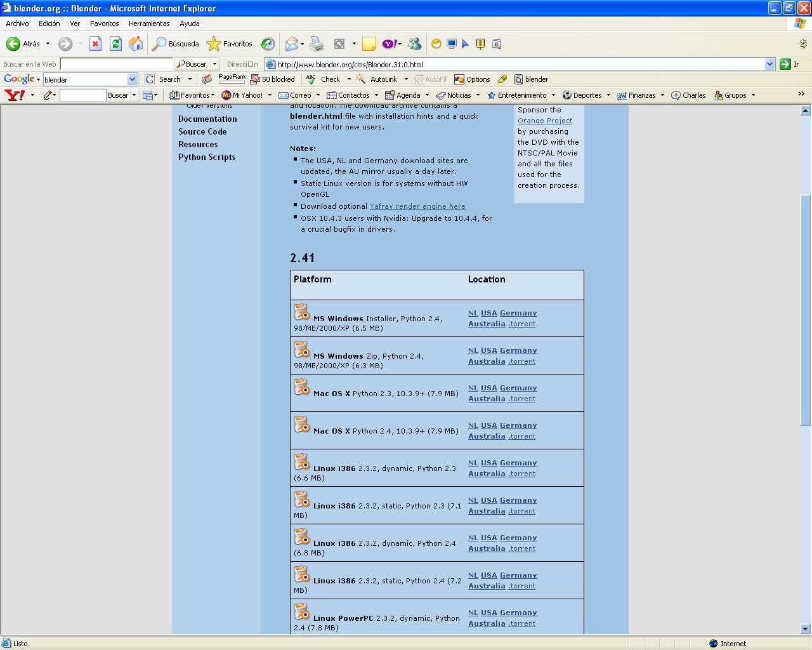Image resolution: width=812 pixels, height=650 pixels.
Task: Click the scrollbar down arrow
Action: 806,629
